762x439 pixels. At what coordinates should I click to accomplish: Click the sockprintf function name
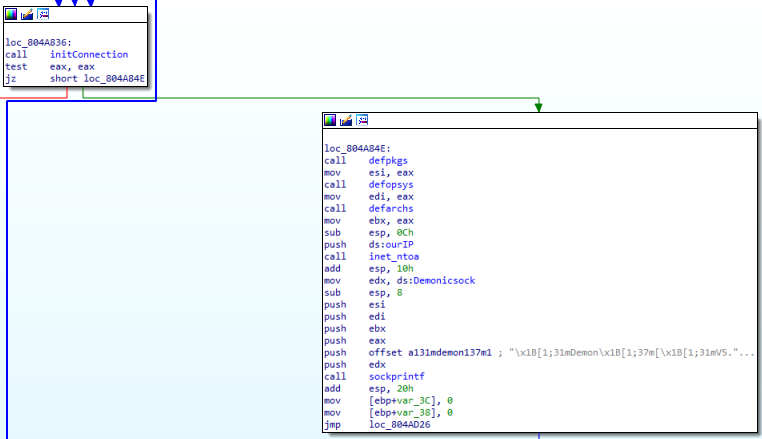(397, 376)
